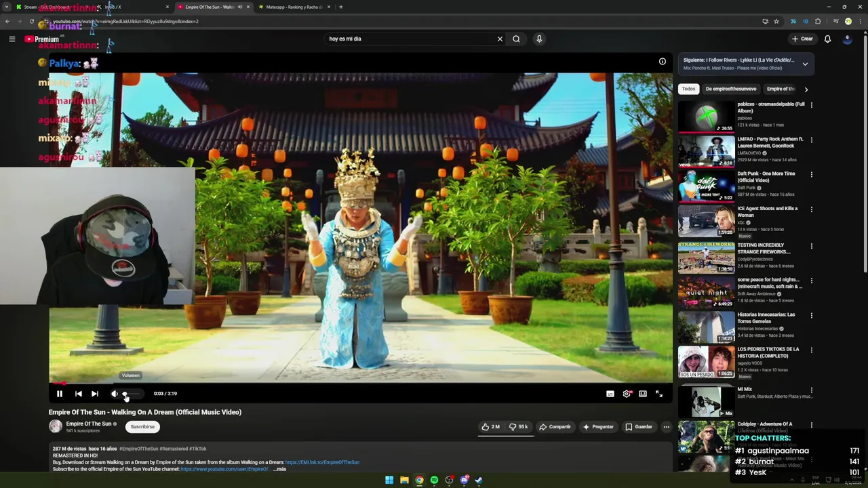Click the #EmpireOfTheSun hashtag
This screenshot has width=868, height=488.
pyautogui.click(x=138, y=449)
